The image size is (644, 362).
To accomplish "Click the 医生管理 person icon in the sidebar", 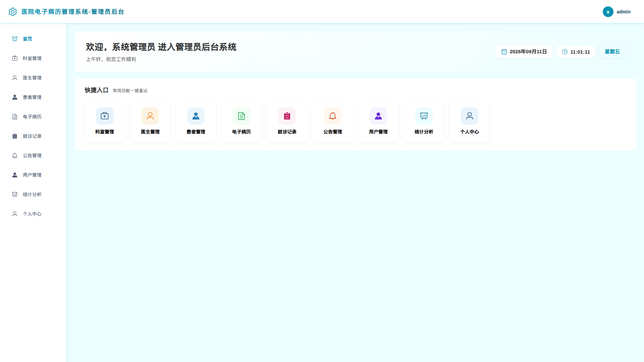I will coord(15,78).
